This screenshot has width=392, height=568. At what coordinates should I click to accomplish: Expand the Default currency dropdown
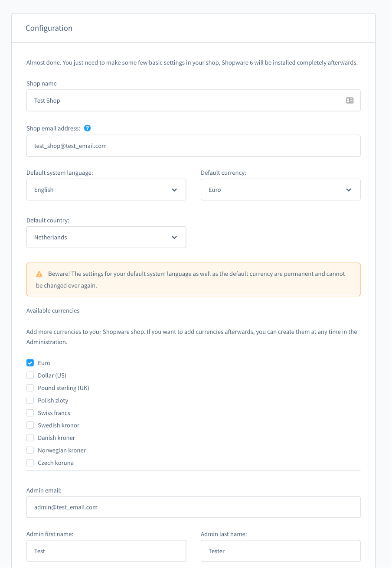pyautogui.click(x=281, y=189)
